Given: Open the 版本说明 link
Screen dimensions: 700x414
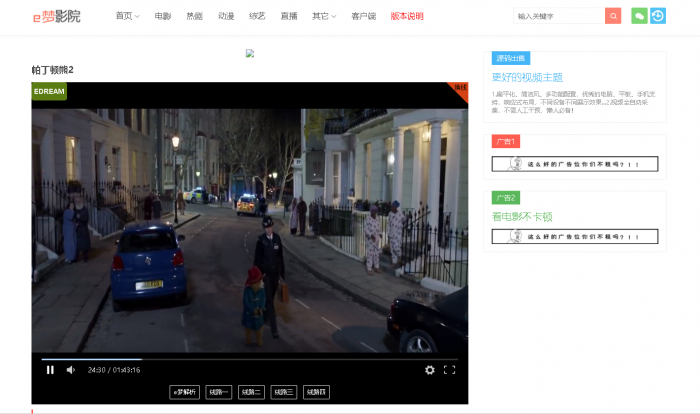Looking at the screenshot, I should pyautogui.click(x=406, y=16).
